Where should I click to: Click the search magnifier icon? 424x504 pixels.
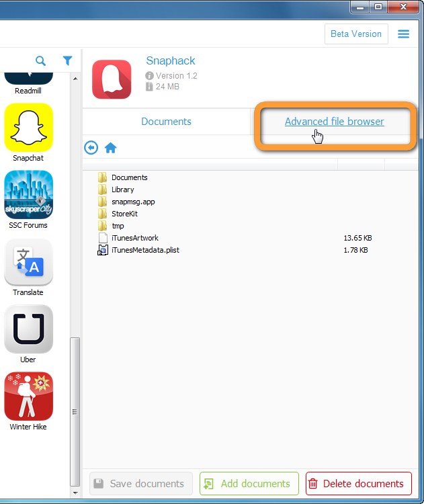pos(40,60)
